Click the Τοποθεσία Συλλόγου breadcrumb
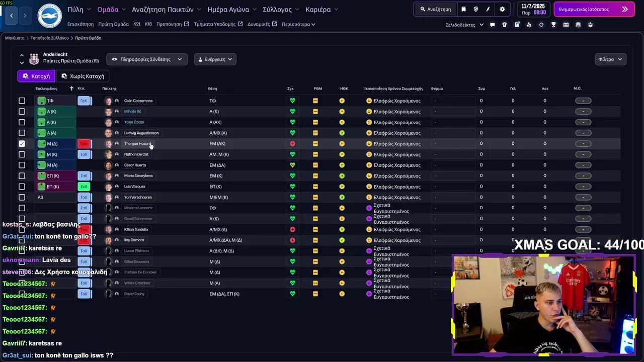Screen dimensions: 644x362 click(49, 38)
